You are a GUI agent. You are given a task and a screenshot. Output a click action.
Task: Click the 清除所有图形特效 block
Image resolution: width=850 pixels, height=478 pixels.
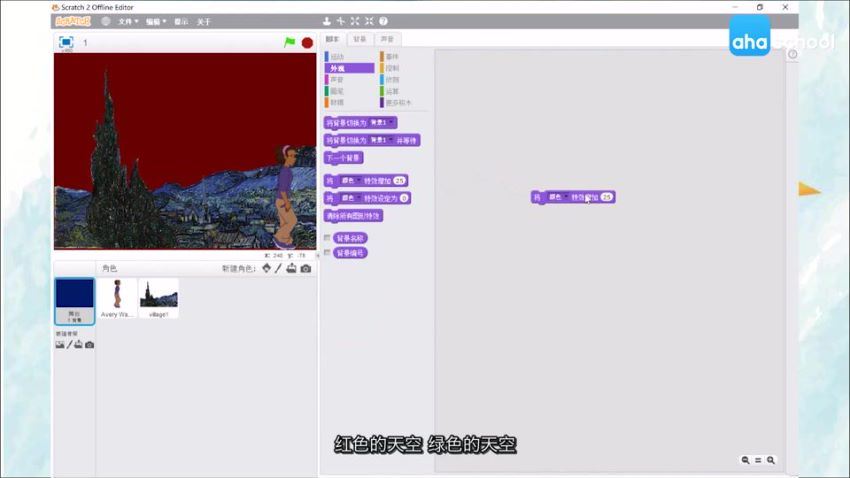353,216
